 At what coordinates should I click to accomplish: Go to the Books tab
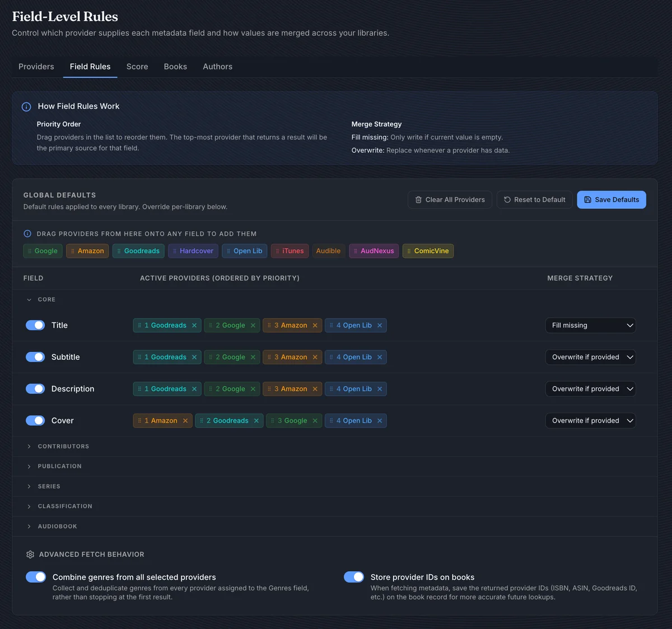(175, 67)
